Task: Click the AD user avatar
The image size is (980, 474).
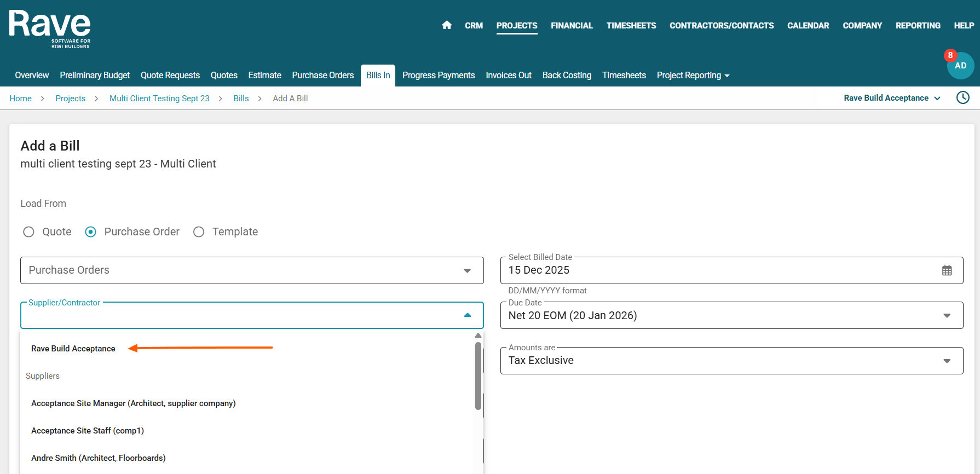Action: click(961, 66)
